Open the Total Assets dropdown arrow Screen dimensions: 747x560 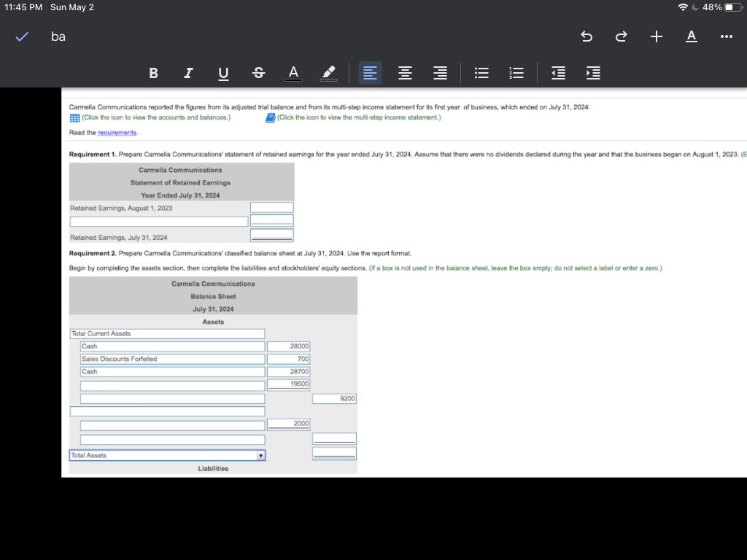click(x=260, y=456)
